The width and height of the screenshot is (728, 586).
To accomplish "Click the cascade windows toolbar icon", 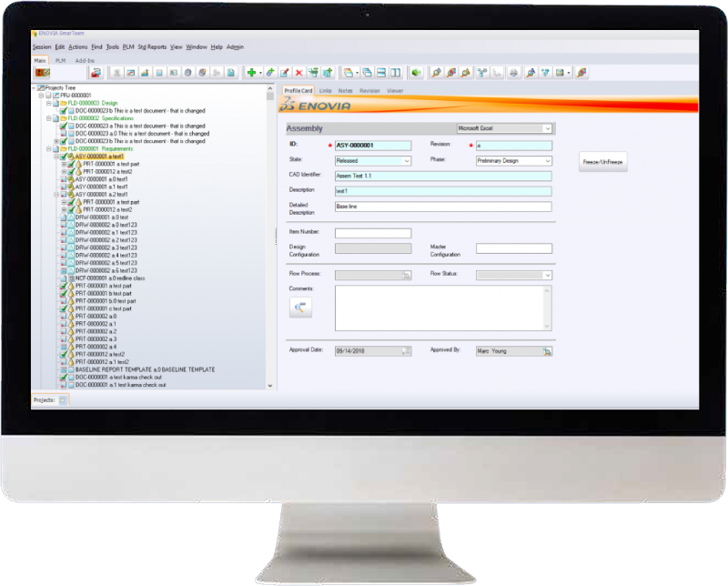I will pos(367,73).
